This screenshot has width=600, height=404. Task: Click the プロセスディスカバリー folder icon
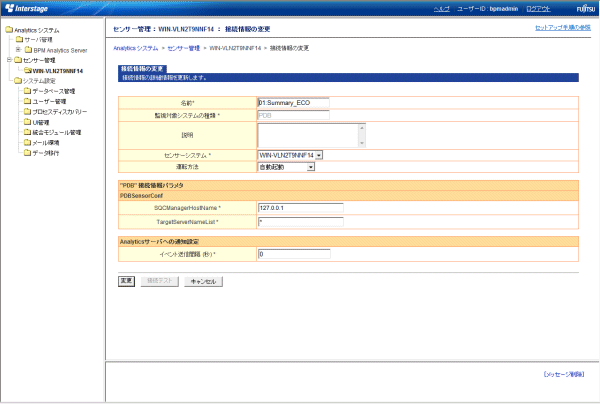pyautogui.click(x=27, y=111)
